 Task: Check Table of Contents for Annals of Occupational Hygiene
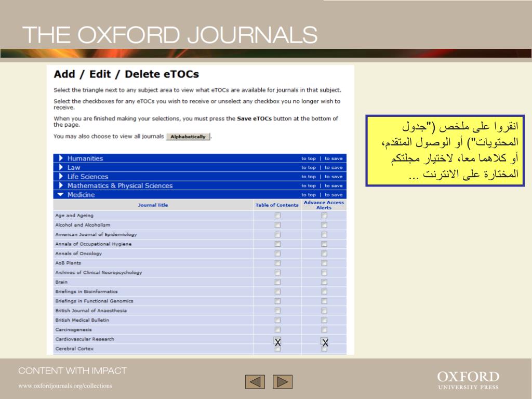click(277, 244)
